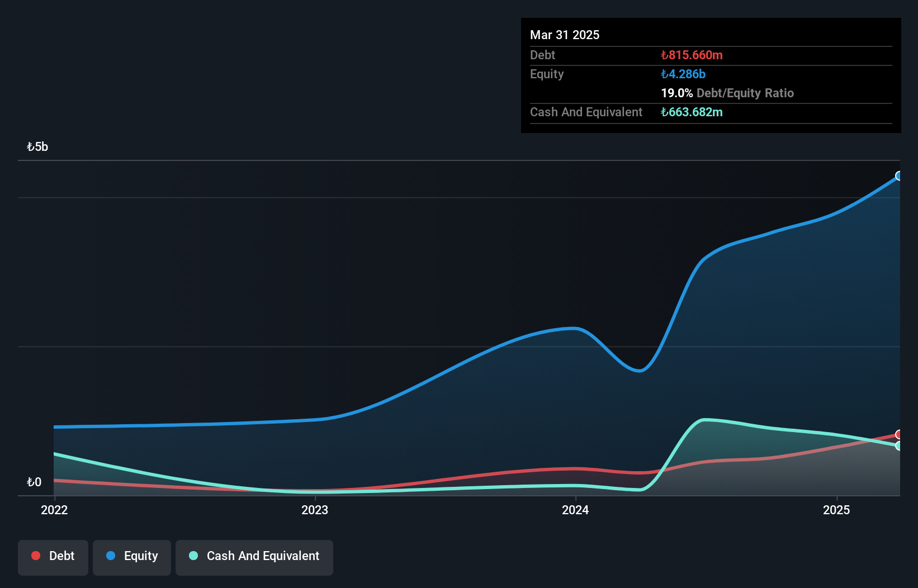Click the red Debt legend dot
This screenshot has height=588, width=918.
click(36, 556)
